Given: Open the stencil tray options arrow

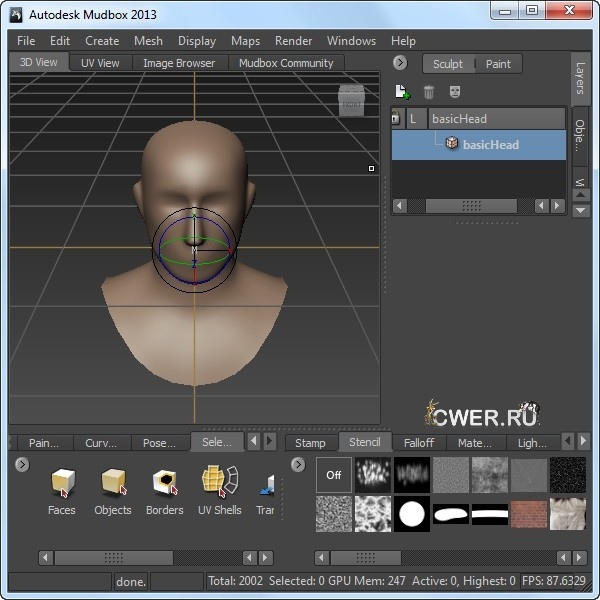Looking at the screenshot, I should coord(298,464).
